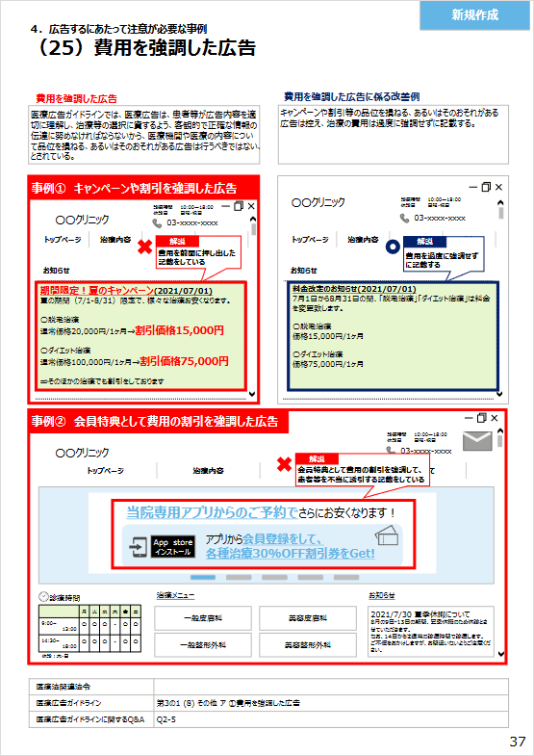Click the envelope mail icon
This screenshot has height=756, width=534.
[477, 441]
